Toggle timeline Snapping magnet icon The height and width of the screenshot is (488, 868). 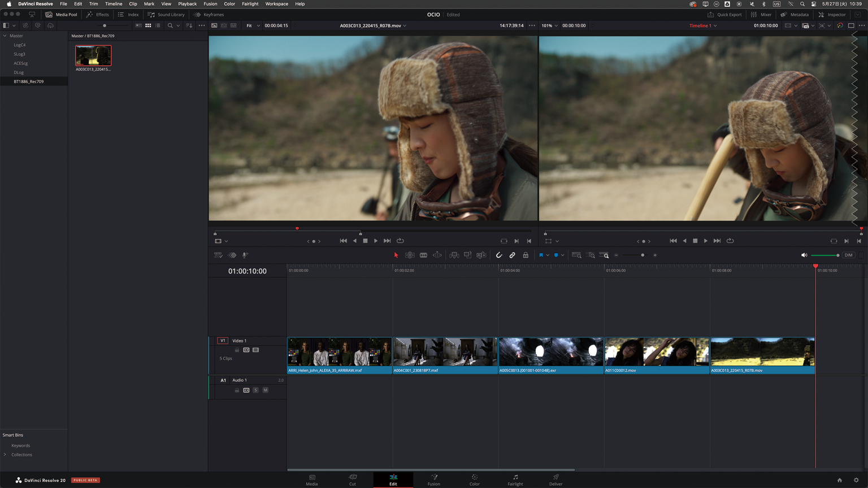pos(499,255)
